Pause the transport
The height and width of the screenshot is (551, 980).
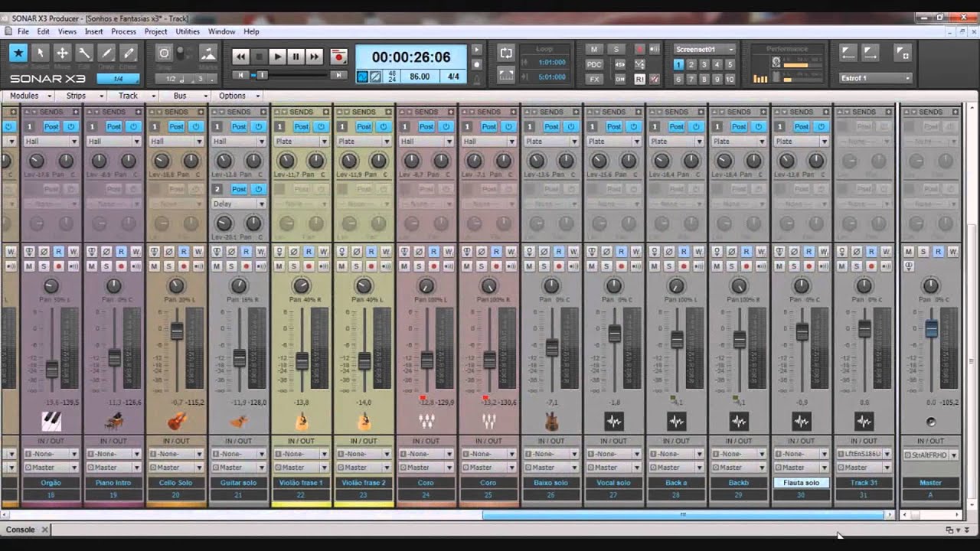pos(296,57)
